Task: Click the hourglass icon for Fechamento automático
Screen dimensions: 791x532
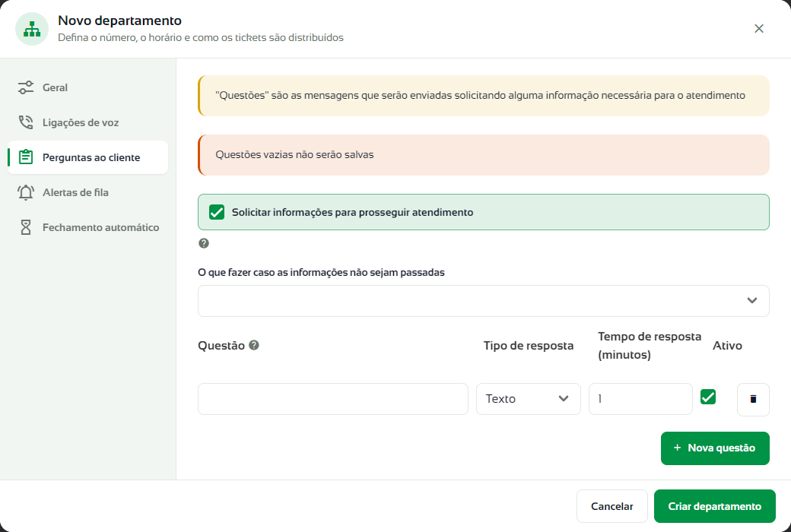Action: pyautogui.click(x=26, y=227)
